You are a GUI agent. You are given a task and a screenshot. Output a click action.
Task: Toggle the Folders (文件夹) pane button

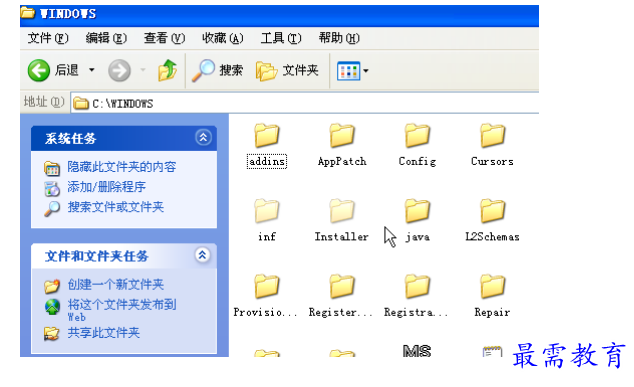click(287, 70)
